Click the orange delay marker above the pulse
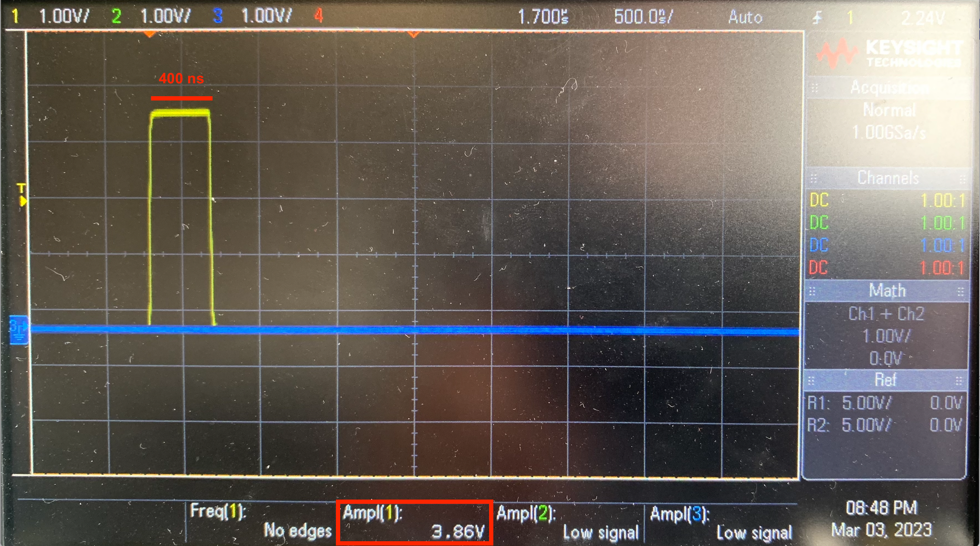Image resolution: width=980 pixels, height=546 pixels. tap(150, 34)
